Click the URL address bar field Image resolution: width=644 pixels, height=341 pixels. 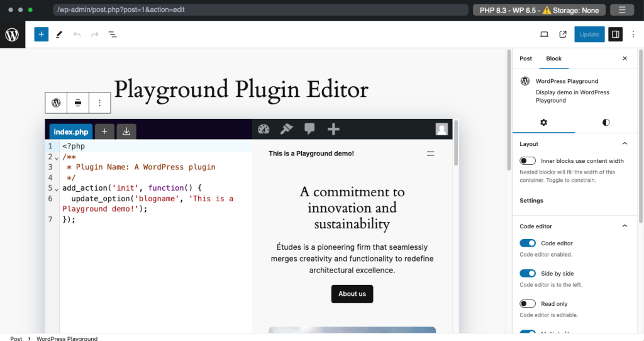click(260, 10)
